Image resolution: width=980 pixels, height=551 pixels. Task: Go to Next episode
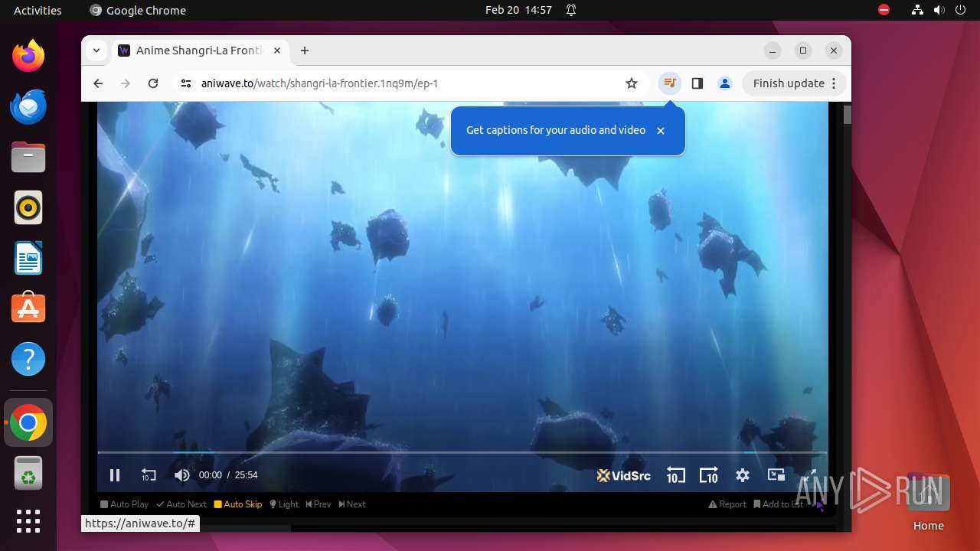[352, 504]
